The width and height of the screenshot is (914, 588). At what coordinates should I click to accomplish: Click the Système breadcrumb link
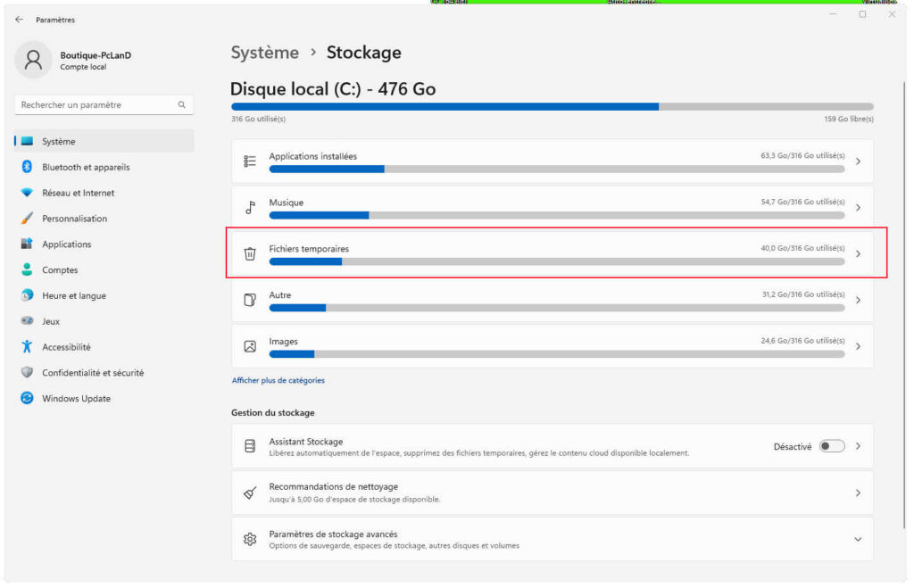click(265, 53)
